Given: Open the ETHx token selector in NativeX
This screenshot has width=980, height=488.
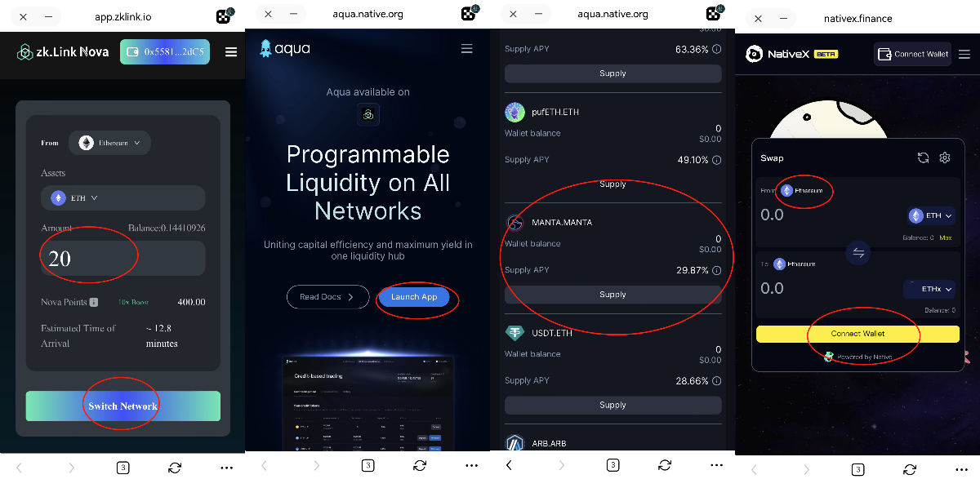Looking at the screenshot, I should (929, 289).
